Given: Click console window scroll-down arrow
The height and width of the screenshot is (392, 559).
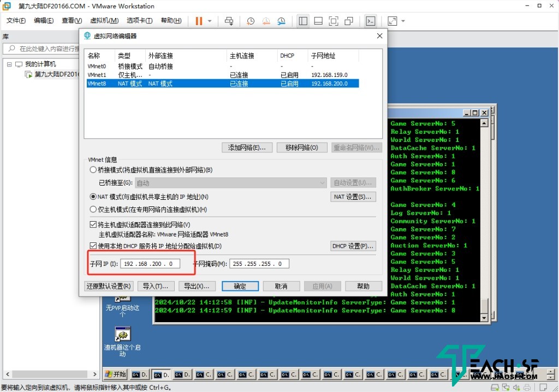Looking at the screenshot, I should pyautogui.click(x=484, y=318).
